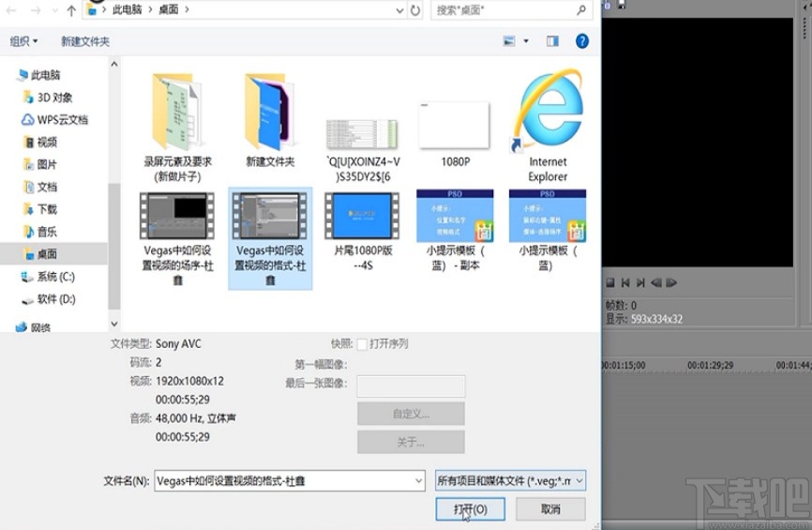Open the 组织 menu
812x530 pixels.
tap(23, 41)
